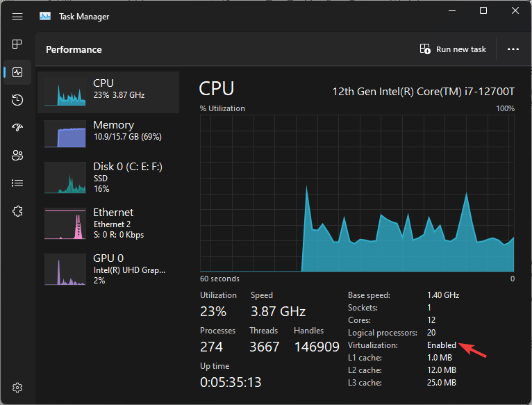This screenshot has width=532, height=405.
Task: Click the Memory mini graph thumbnail
Action: point(65,134)
